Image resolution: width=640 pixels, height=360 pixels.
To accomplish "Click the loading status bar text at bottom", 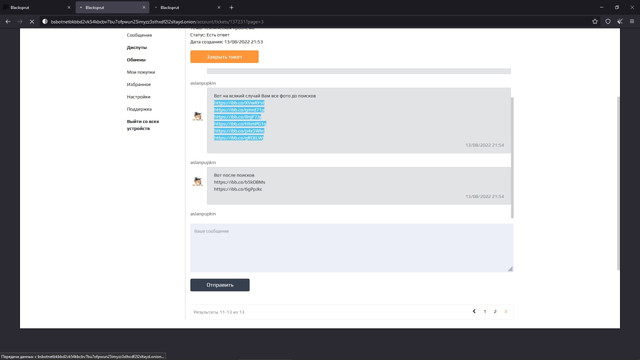I will (x=83, y=356).
